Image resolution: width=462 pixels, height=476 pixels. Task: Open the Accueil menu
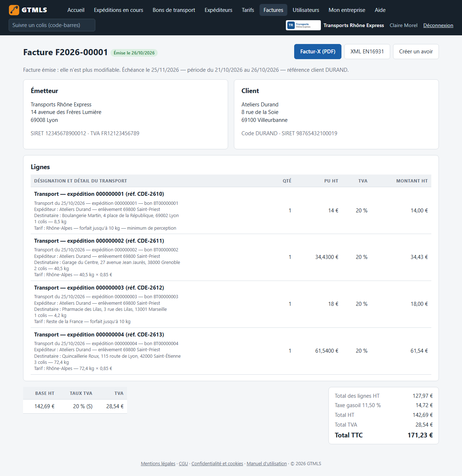tap(76, 10)
